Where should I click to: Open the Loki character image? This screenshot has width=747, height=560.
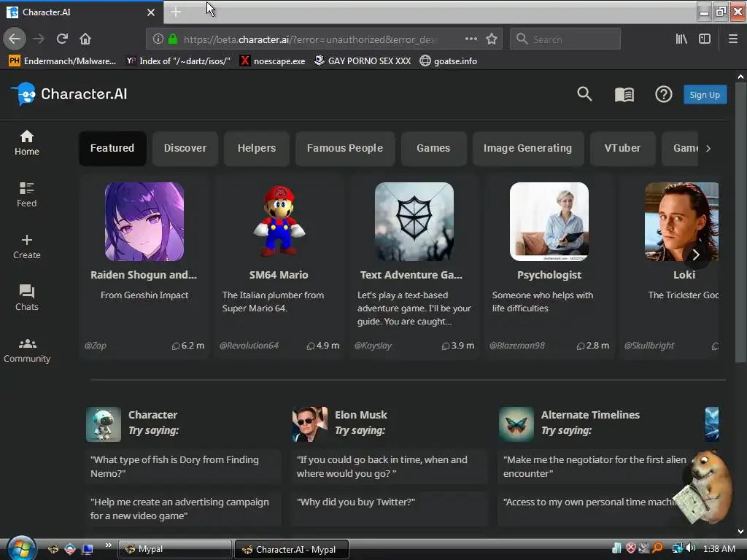pyautogui.click(x=682, y=222)
